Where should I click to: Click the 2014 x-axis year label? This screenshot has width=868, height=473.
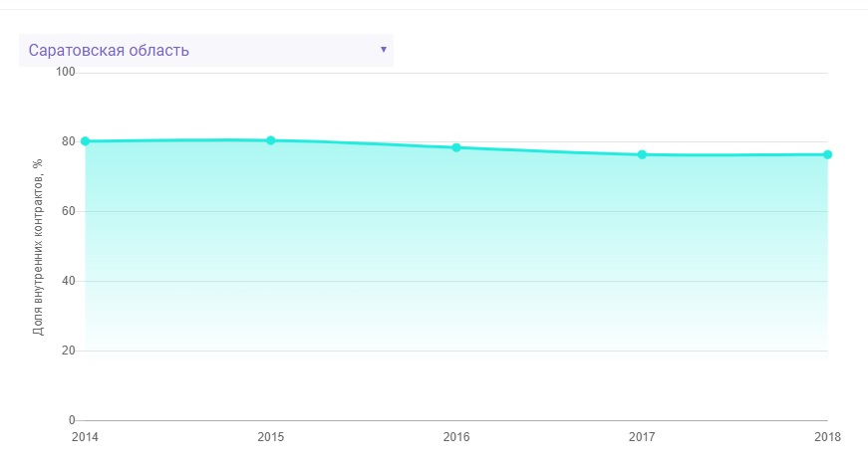[86, 437]
